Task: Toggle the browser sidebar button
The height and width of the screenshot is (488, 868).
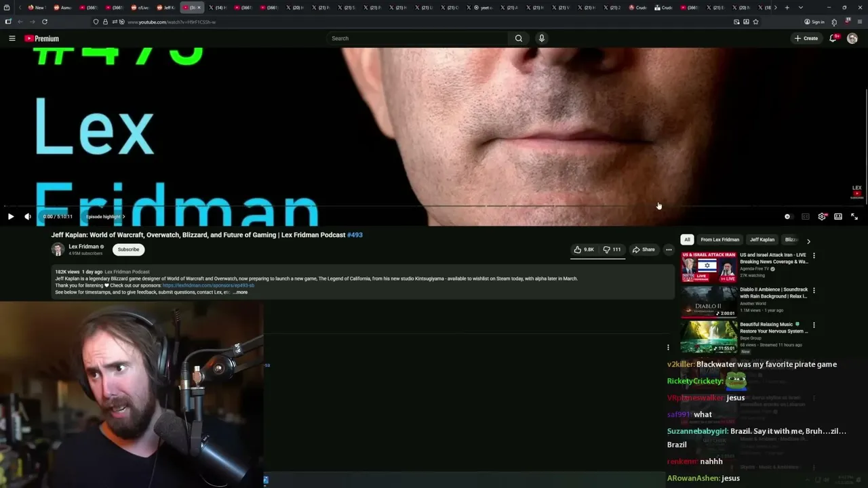Action: (x=8, y=22)
